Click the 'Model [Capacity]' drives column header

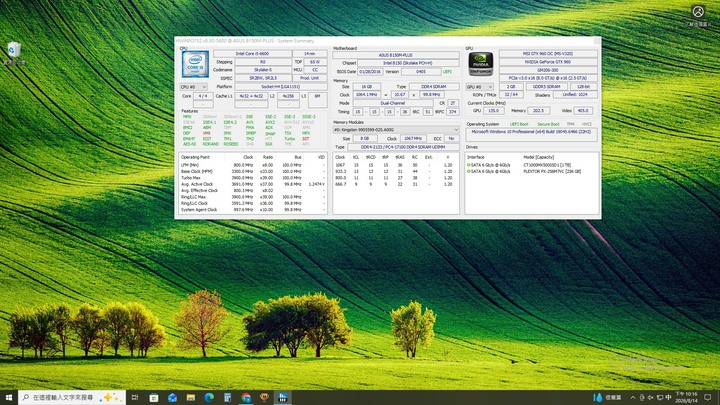[539, 158]
